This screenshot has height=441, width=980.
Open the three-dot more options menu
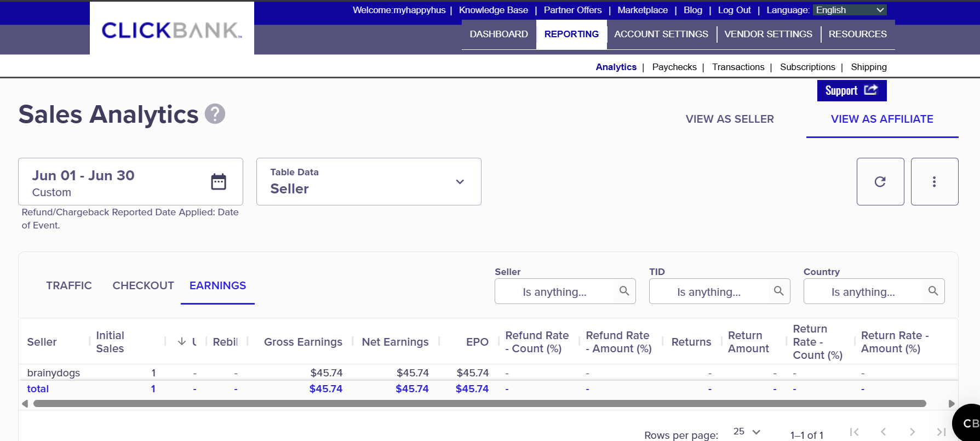tap(935, 181)
